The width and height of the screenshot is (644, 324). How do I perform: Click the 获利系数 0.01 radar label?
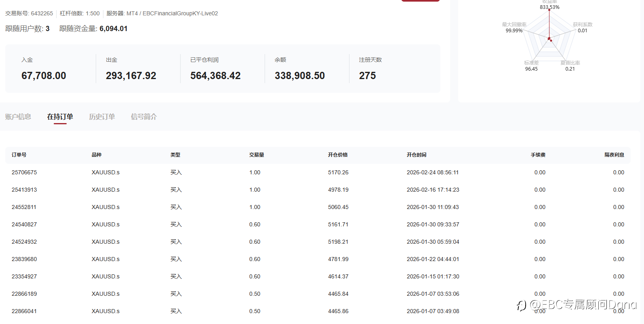click(x=583, y=27)
